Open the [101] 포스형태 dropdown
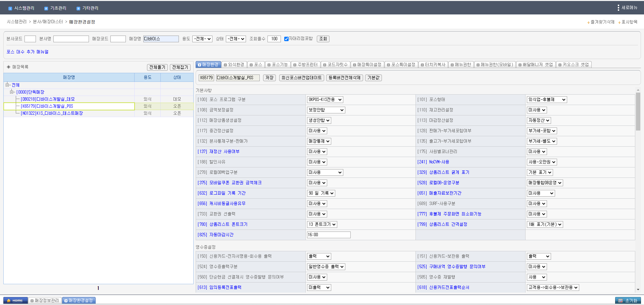Screen dimensions: 644x305 pos(547,100)
